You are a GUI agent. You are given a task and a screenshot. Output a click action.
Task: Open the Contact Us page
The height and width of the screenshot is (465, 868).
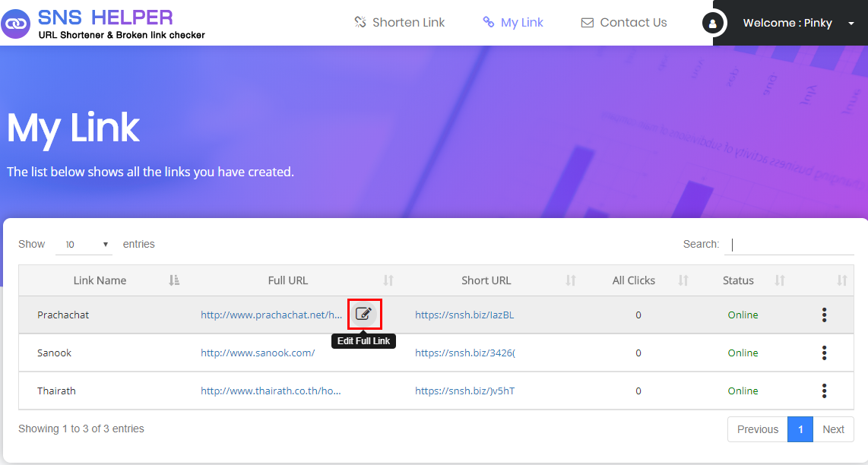(624, 23)
